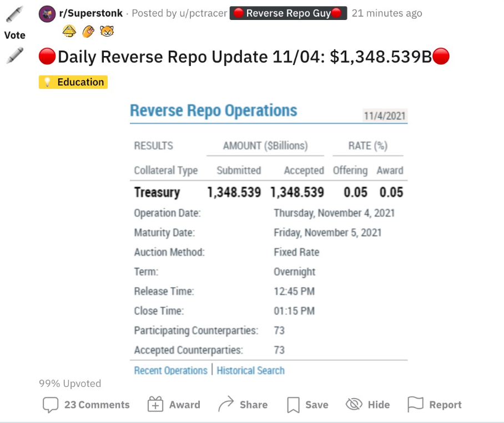Click the Award text label

pos(185,405)
